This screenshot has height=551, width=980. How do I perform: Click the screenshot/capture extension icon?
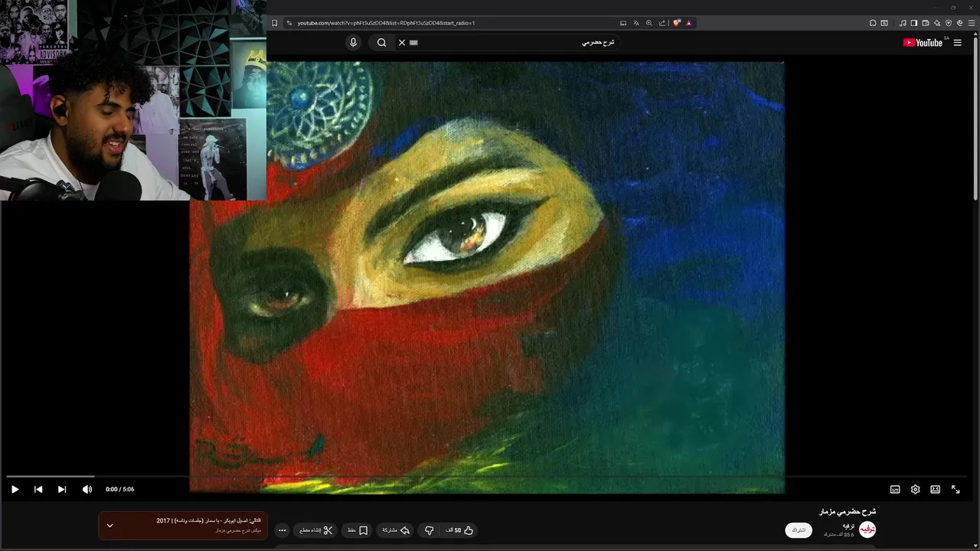click(884, 23)
